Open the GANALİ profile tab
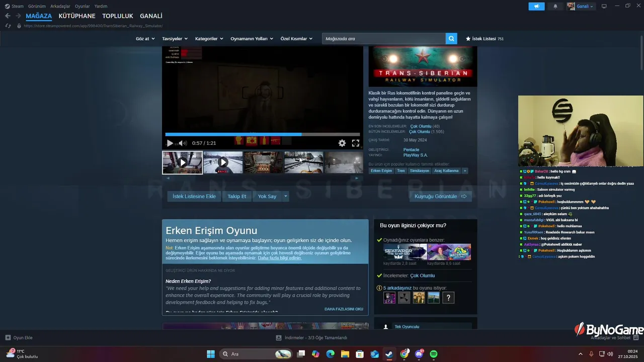 (151, 16)
